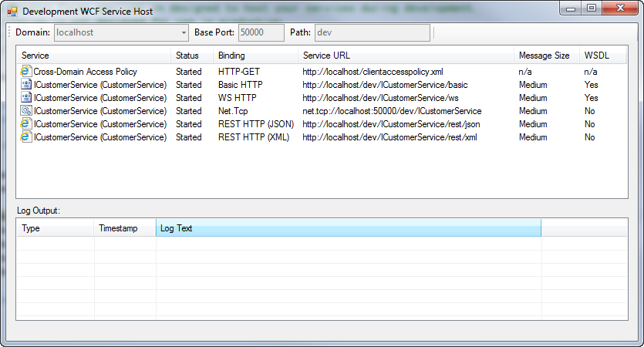Image resolution: width=644 pixels, height=347 pixels.
Task: Click the Timestamp column header in Log Output
Action: pyautogui.click(x=125, y=228)
